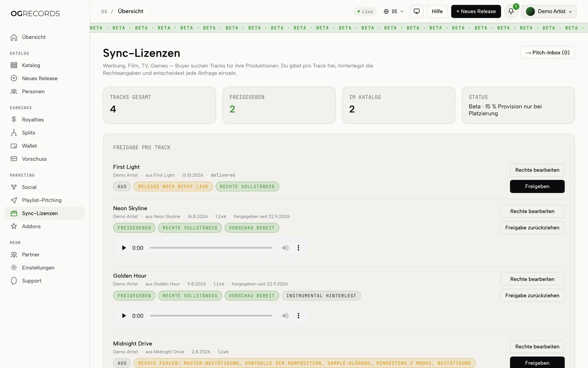Click the Social share icon
Viewport: 588px width, 368px height.
(14, 187)
